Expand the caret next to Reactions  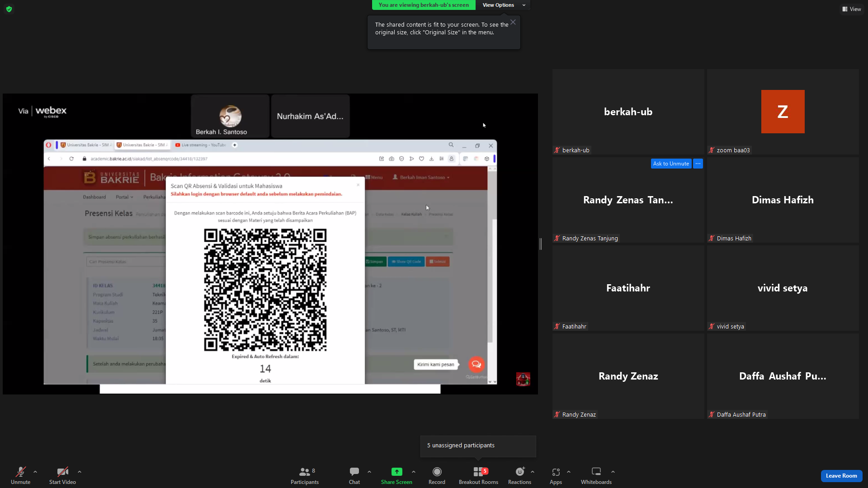click(533, 472)
